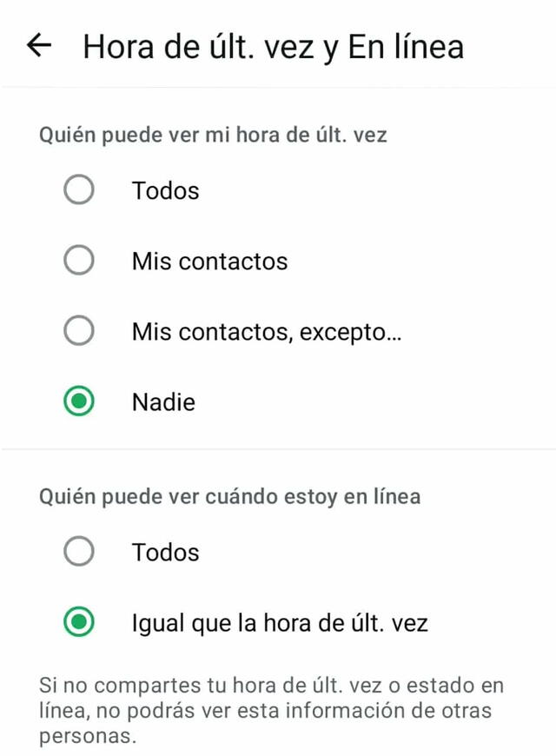Click the word personas in the footer note
The height and width of the screenshot is (756, 556).
tap(88, 735)
